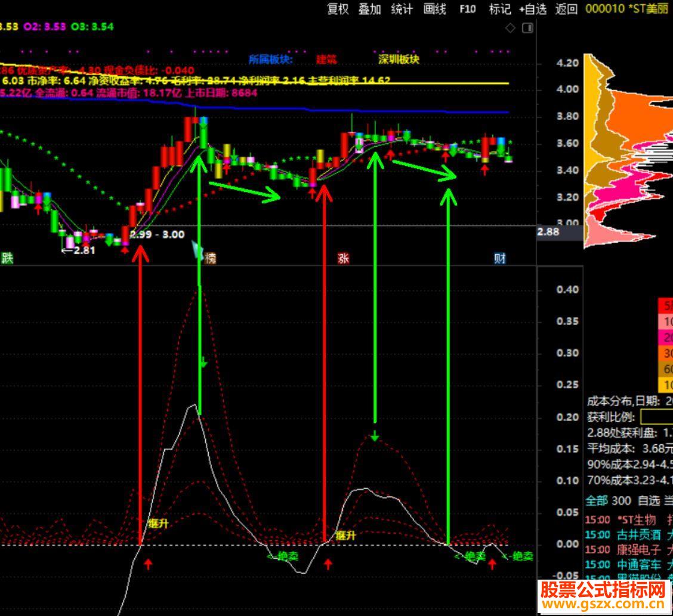This screenshot has height=616, width=673.
Task: Click the 所属板块 label
Action: (x=270, y=60)
